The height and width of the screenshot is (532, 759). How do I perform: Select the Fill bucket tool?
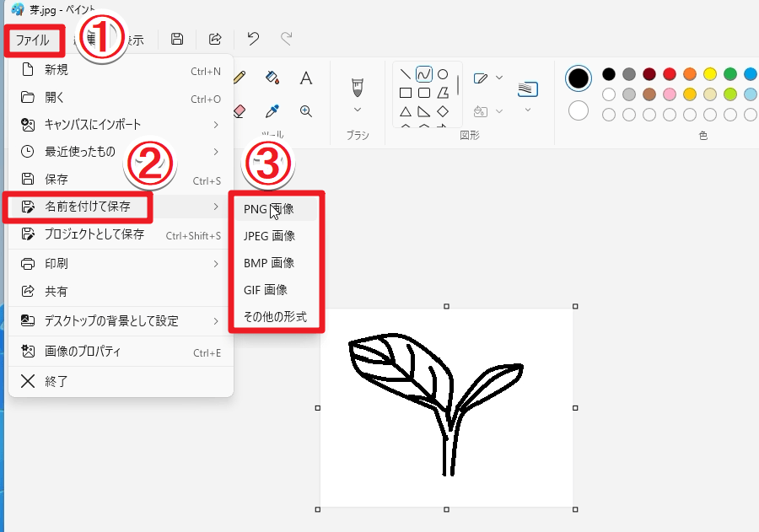pos(272,78)
